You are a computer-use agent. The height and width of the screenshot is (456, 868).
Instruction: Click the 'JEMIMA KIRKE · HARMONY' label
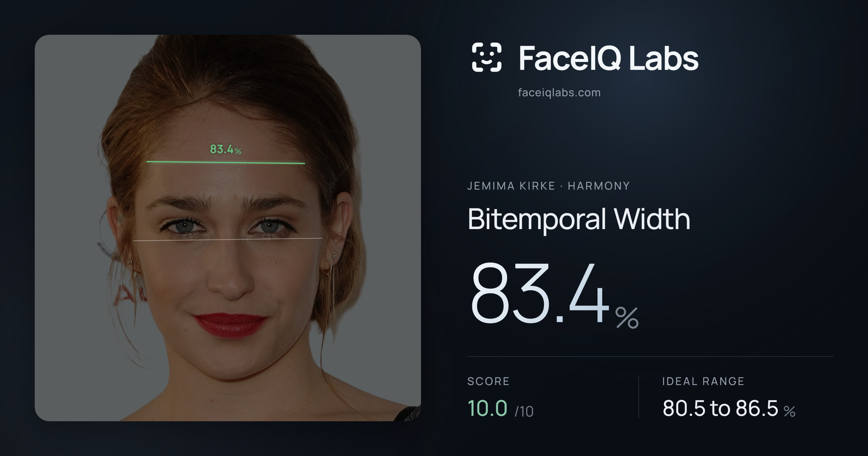point(548,186)
